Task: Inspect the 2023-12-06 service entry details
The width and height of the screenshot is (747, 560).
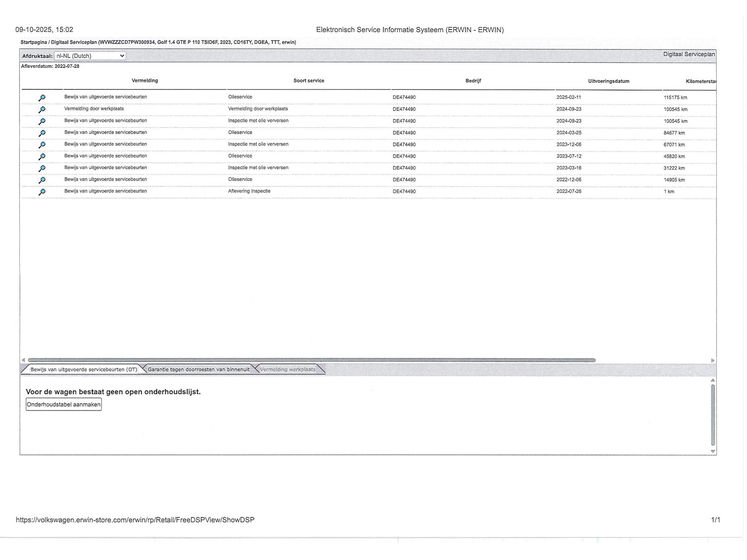Action: tap(42, 145)
